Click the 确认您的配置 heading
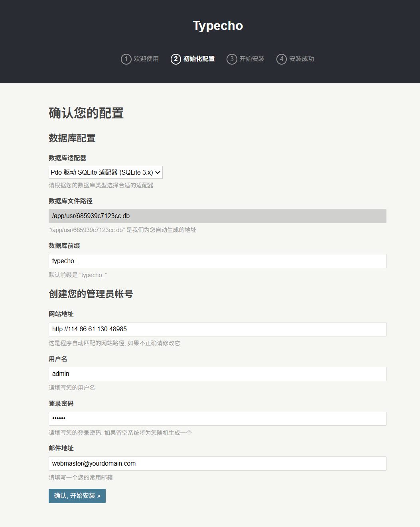Screen dimensions: 420x527 click(x=86, y=113)
